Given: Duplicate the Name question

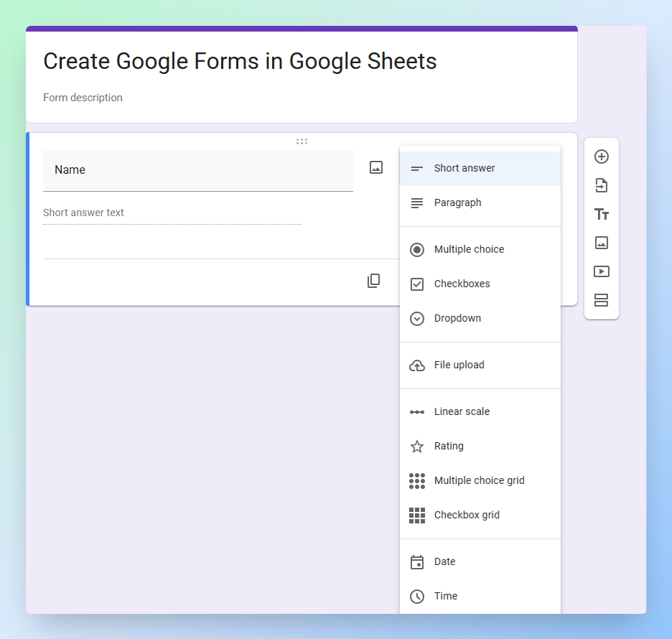Looking at the screenshot, I should [374, 281].
